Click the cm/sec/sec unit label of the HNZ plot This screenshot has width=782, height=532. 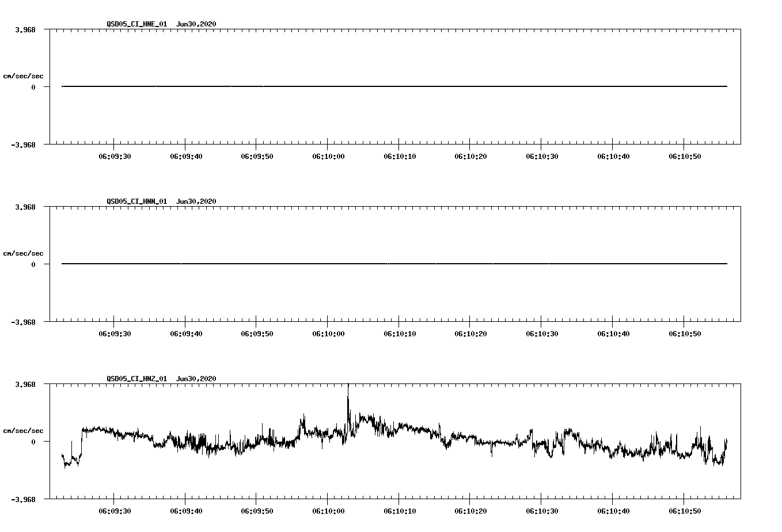coord(23,431)
